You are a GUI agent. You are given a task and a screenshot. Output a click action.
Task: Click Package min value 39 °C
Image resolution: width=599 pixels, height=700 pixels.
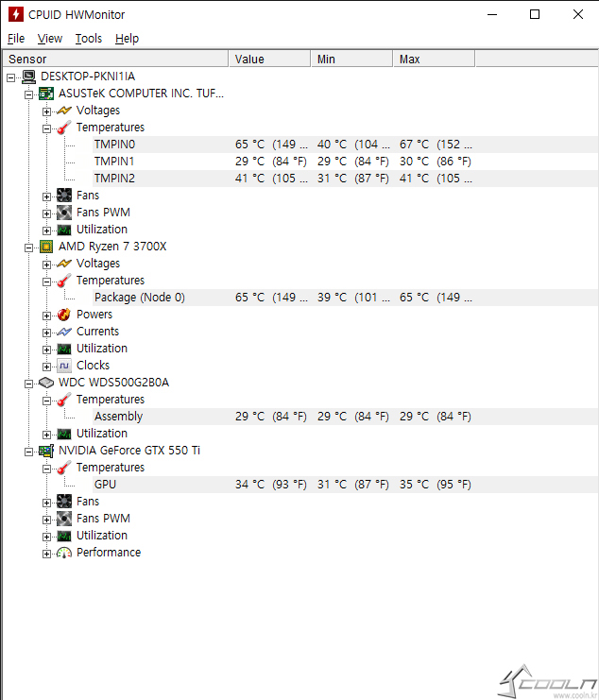[x=353, y=298]
